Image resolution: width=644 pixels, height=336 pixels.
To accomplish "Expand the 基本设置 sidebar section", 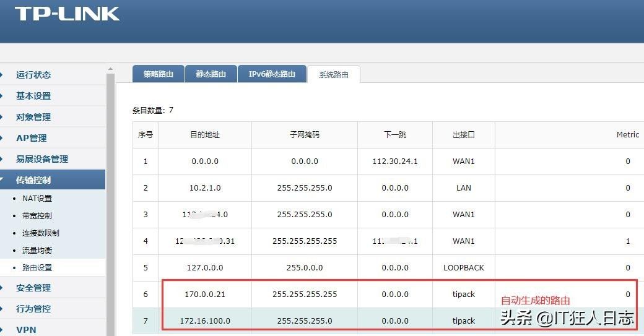I will tap(33, 96).
